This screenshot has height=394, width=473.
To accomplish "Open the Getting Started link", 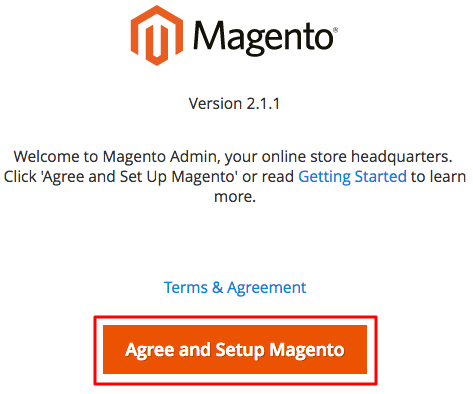I will (352, 177).
